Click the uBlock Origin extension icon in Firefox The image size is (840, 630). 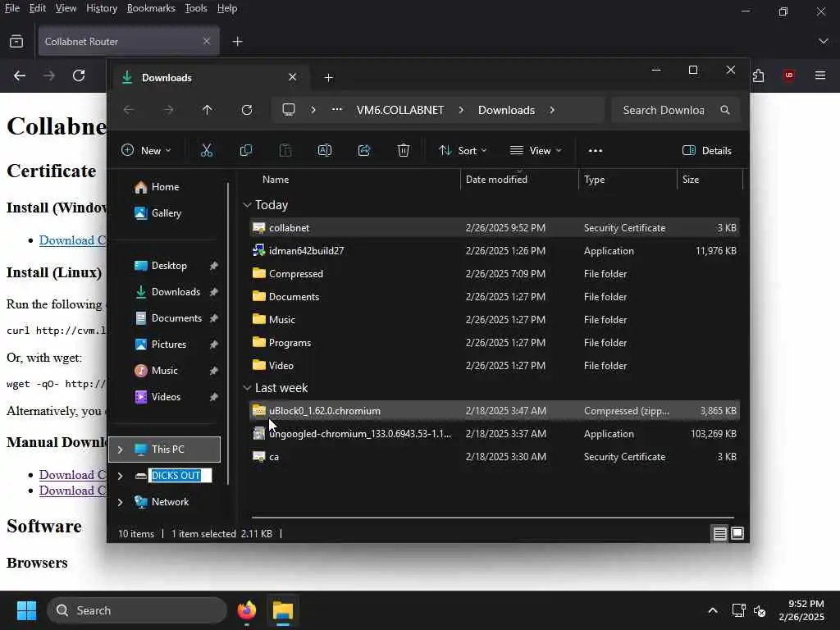[x=788, y=75]
